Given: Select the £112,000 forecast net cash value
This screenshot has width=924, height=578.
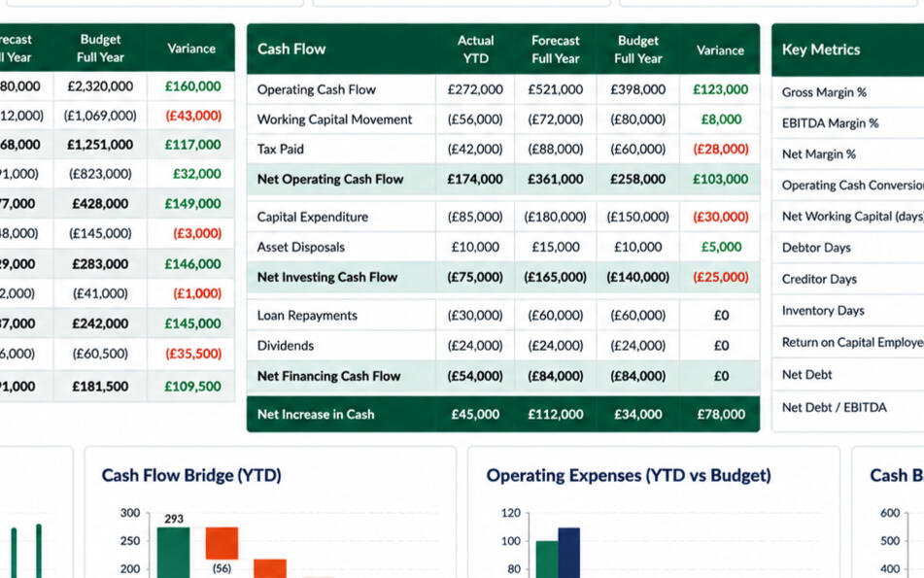Looking at the screenshot, I should (555, 414).
